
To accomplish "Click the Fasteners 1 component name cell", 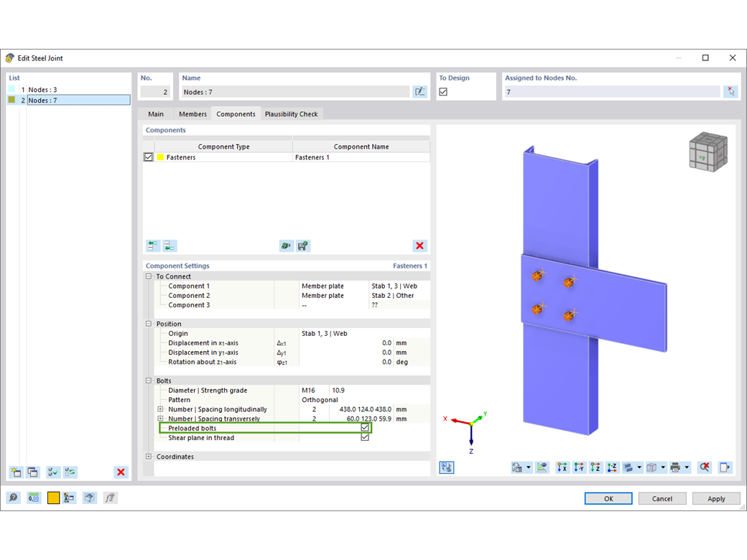I will [361, 157].
